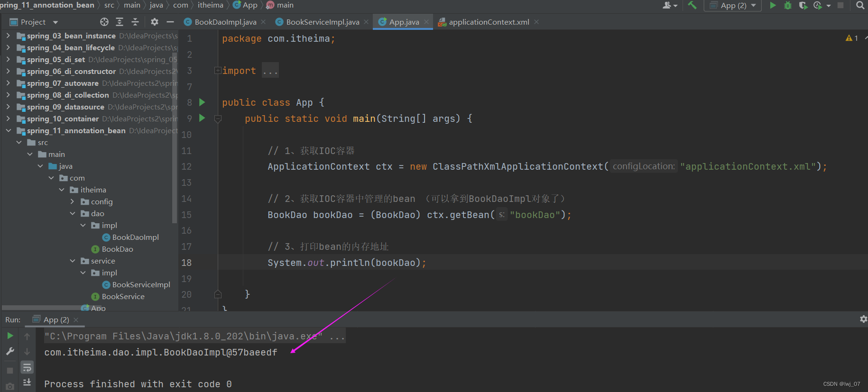Click Scroll to End icon in Run panel

(x=27, y=382)
